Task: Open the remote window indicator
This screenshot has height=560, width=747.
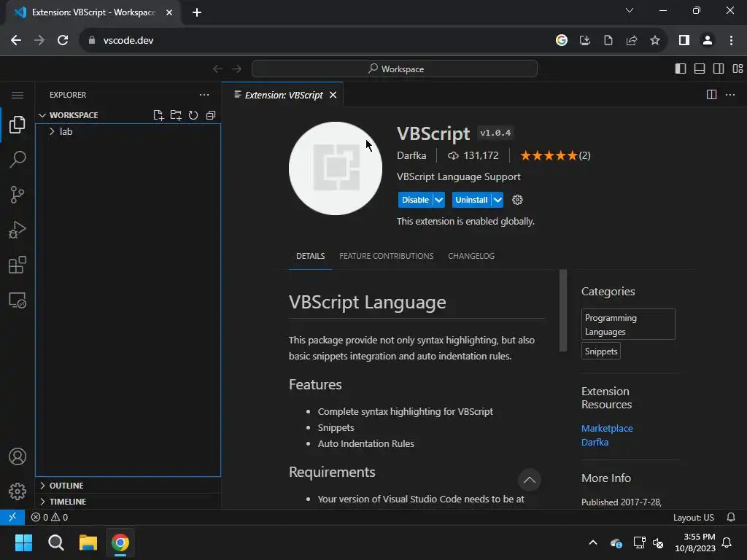Action: point(12,517)
